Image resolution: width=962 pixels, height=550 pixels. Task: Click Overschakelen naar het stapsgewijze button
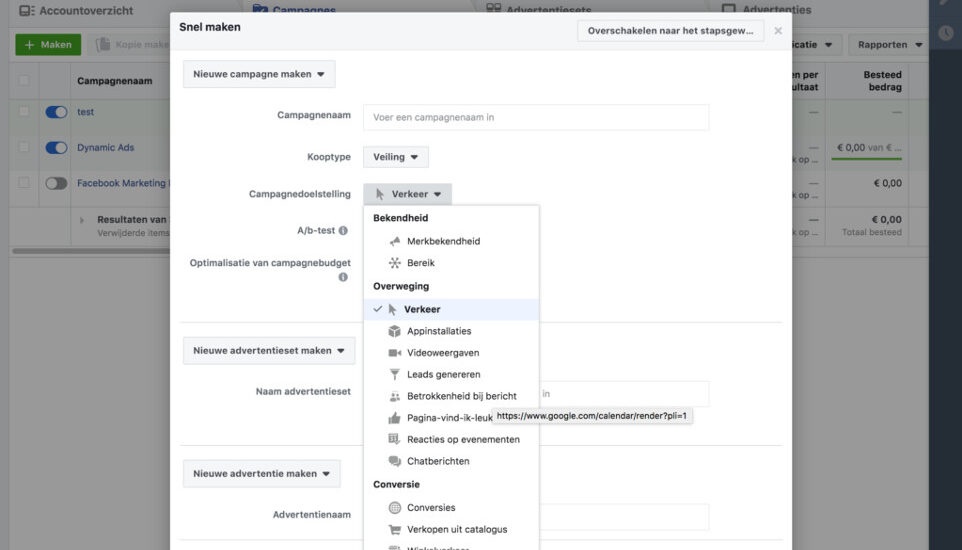click(x=671, y=31)
